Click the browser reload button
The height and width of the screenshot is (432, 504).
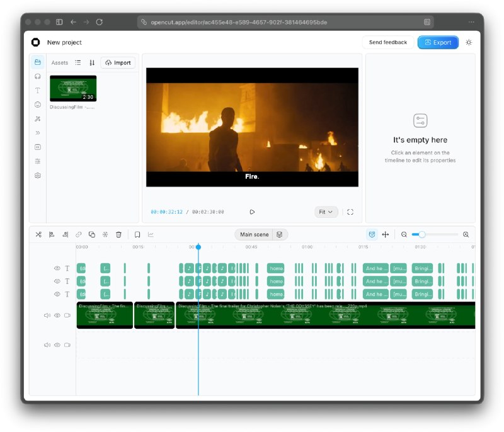coord(100,22)
